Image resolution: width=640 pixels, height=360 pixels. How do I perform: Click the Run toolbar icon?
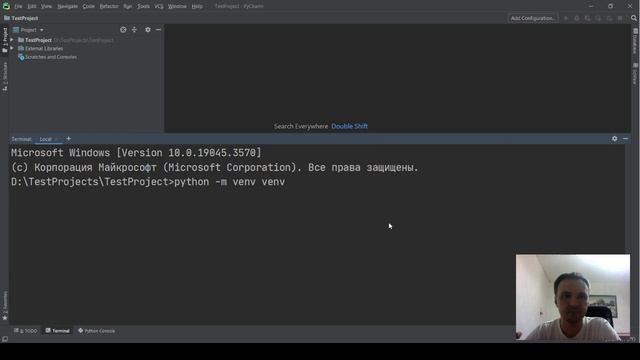point(566,18)
